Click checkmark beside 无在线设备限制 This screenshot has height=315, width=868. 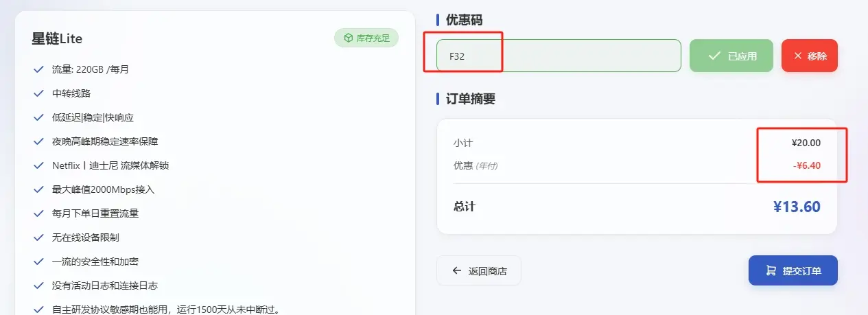click(38, 237)
